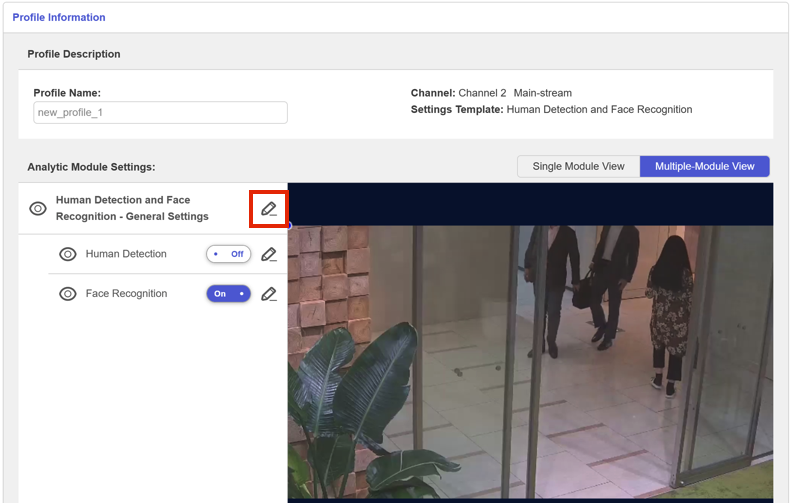Open the Profile Information header link

pos(59,17)
